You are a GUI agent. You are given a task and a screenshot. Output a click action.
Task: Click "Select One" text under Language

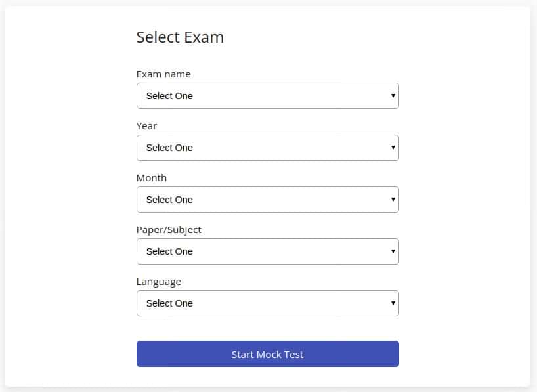(x=169, y=303)
